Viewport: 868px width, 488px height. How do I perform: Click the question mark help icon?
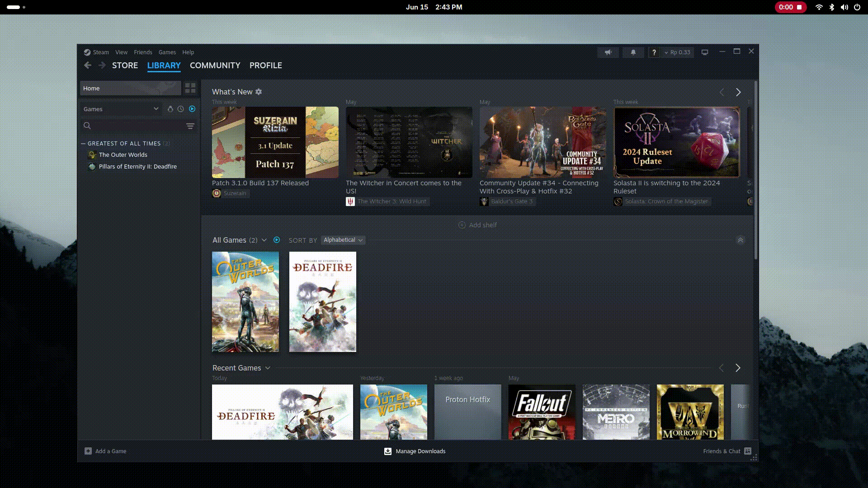point(654,52)
